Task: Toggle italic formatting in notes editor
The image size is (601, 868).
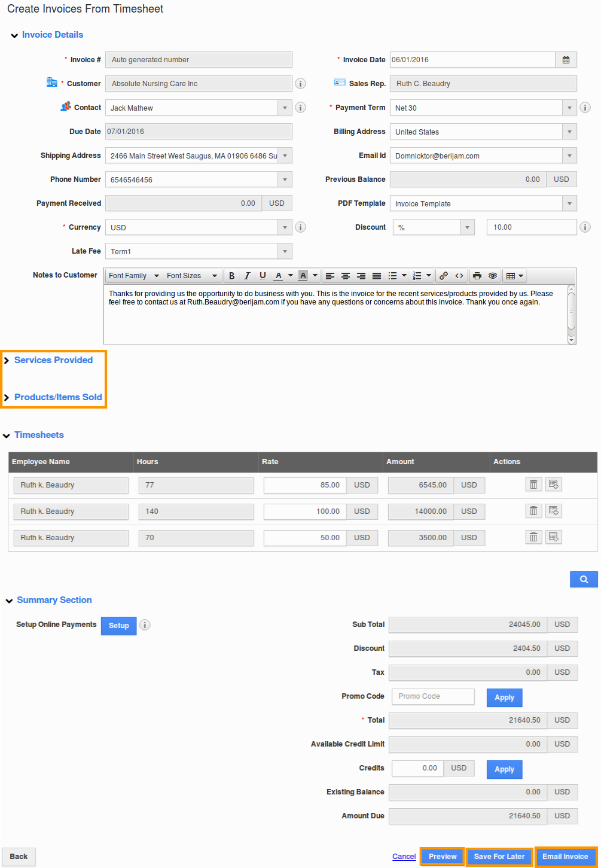Action: pos(246,276)
